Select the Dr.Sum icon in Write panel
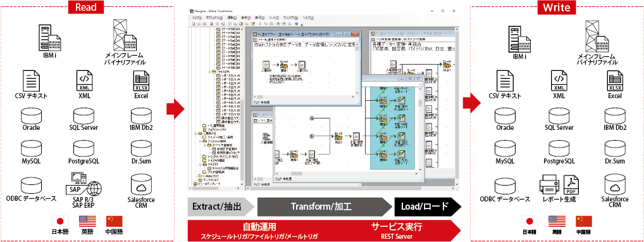 coord(615,149)
